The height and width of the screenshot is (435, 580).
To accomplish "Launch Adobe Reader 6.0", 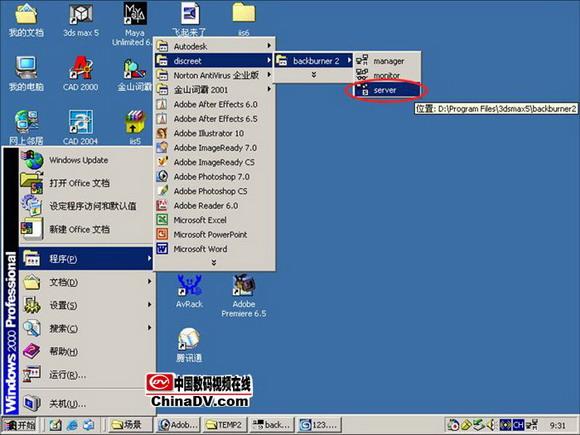I will [214, 205].
